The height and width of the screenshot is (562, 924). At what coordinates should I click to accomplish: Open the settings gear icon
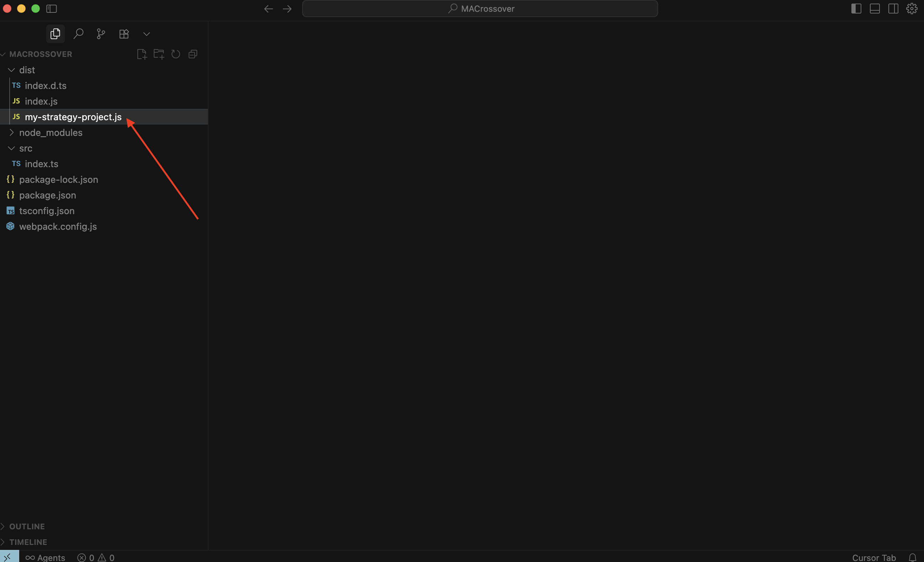click(x=912, y=9)
